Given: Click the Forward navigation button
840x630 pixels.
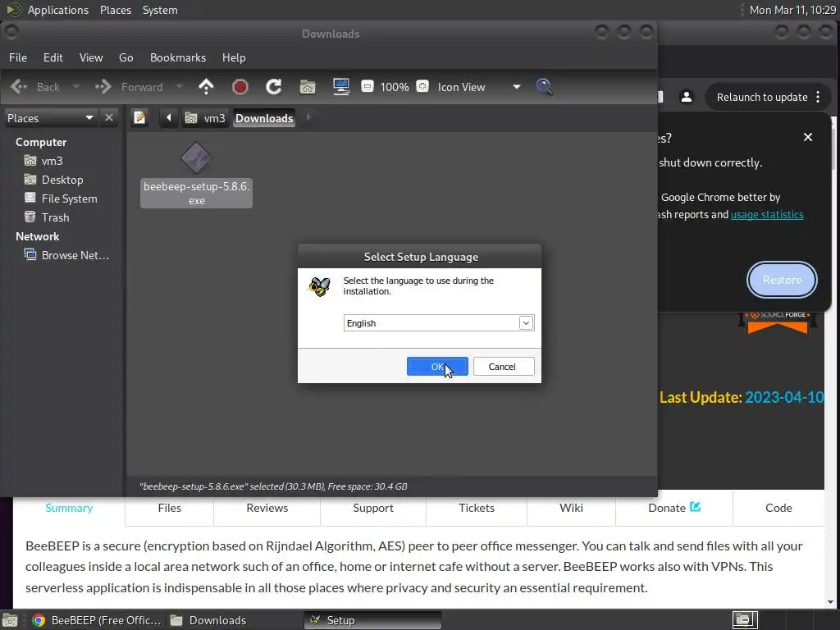Looking at the screenshot, I should tap(129, 87).
